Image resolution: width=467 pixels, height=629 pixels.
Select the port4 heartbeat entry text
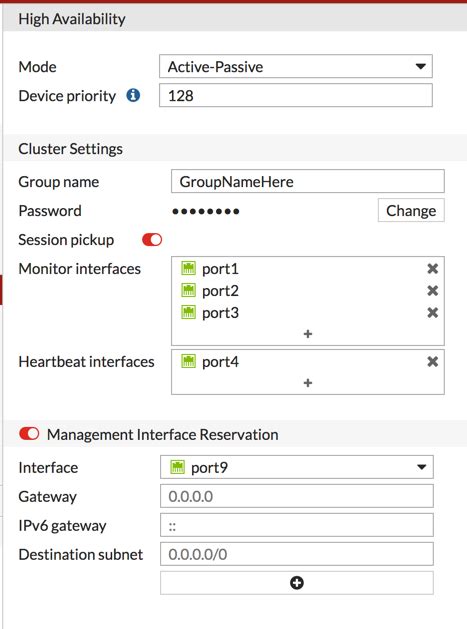[220, 362]
